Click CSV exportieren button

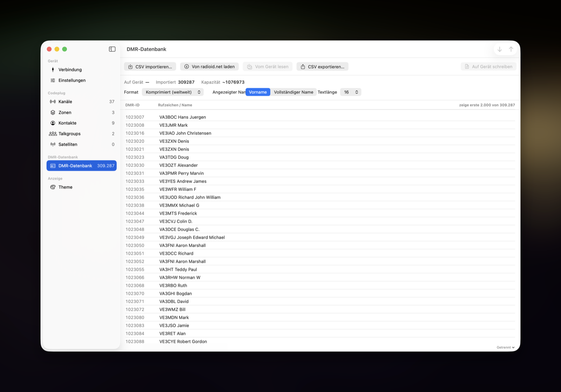pos(323,67)
